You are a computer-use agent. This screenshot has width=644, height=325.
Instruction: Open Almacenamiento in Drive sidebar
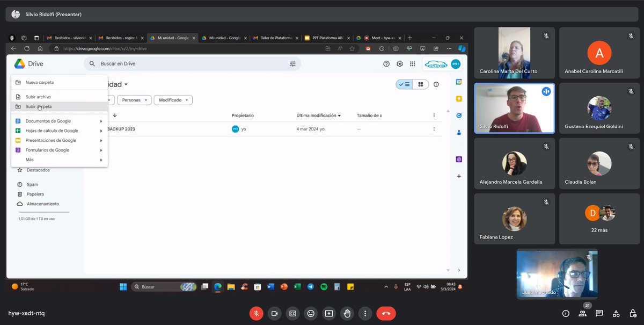point(43,204)
